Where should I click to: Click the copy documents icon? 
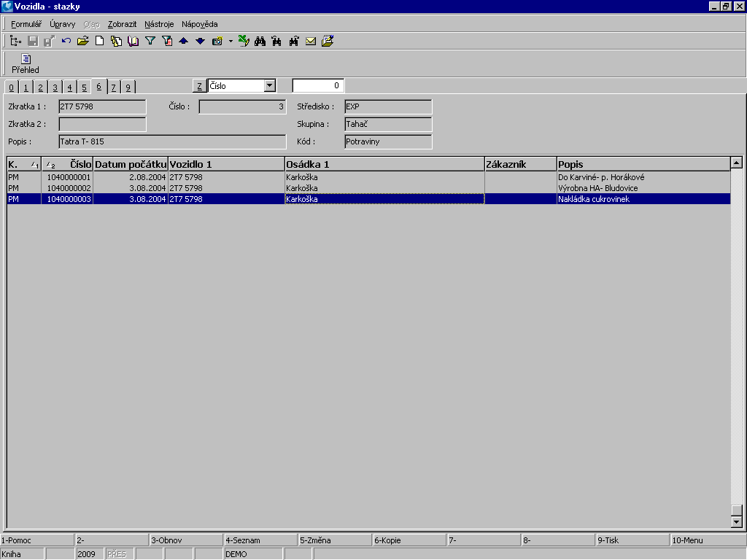pyautogui.click(x=116, y=42)
